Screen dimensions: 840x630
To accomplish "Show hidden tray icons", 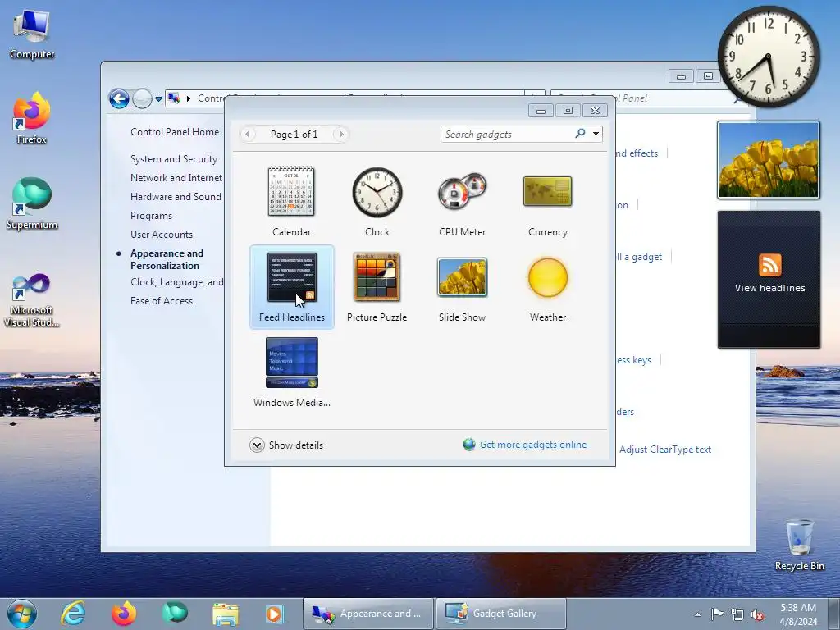I will (697, 614).
